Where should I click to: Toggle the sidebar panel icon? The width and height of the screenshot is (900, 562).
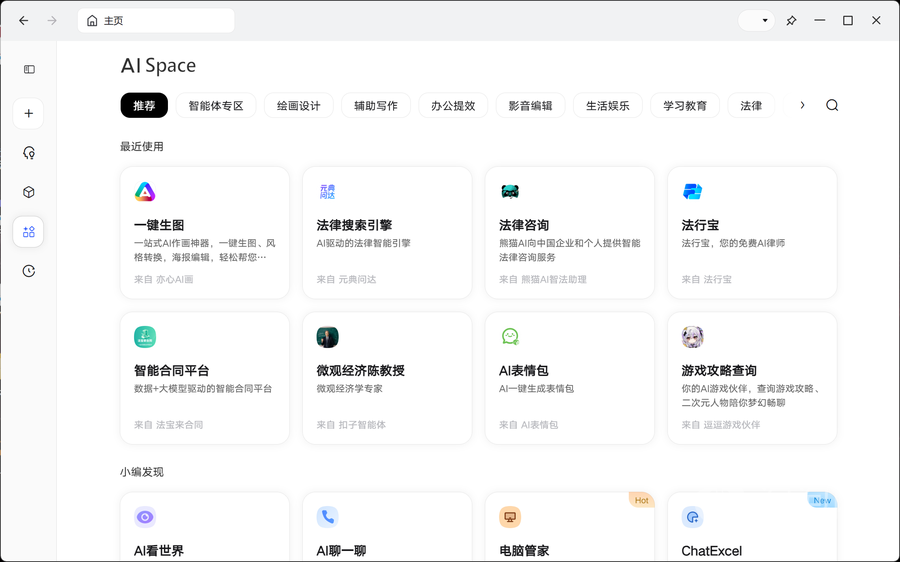click(x=29, y=69)
